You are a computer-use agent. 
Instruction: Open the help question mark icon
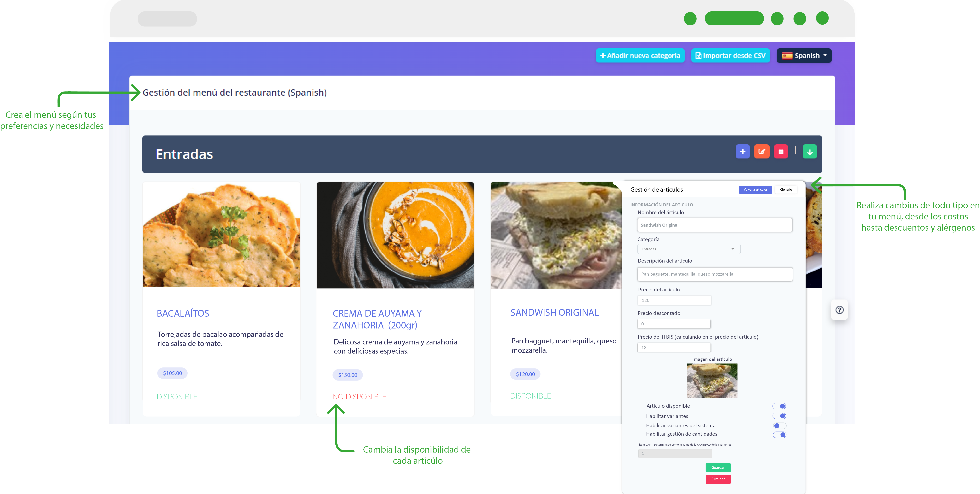[839, 310]
